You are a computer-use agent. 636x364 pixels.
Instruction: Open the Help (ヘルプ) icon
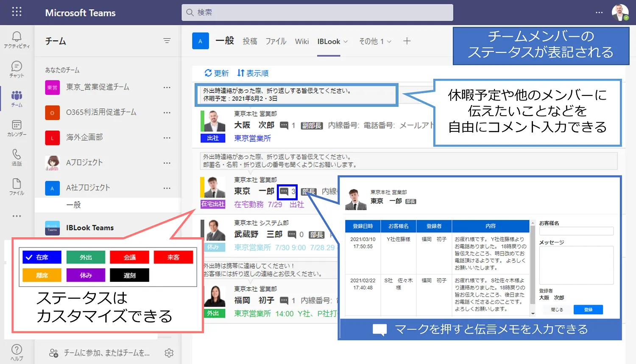[17, 352]
